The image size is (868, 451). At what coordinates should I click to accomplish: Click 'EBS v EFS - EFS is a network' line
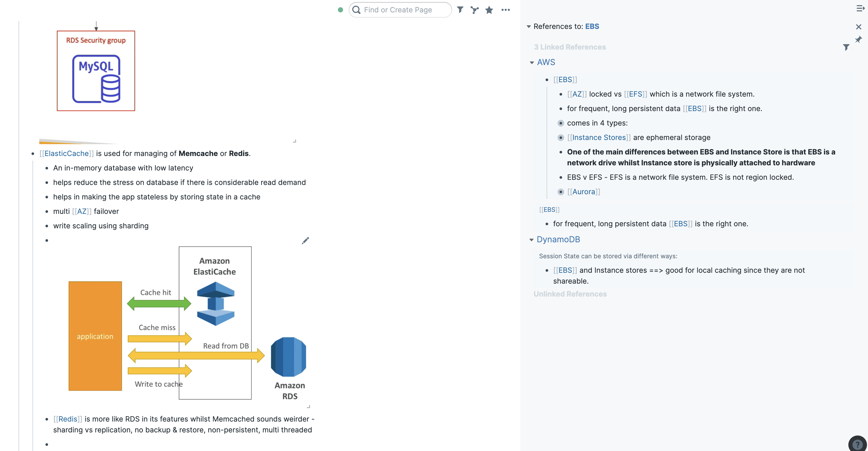point(680,177)
